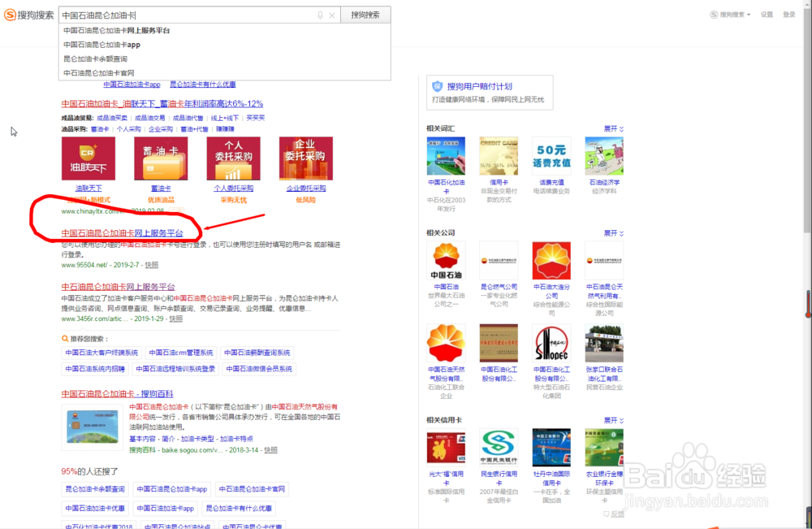Expand the 相关词汇 section
This screenshot has height=529, width=812.
614,128
